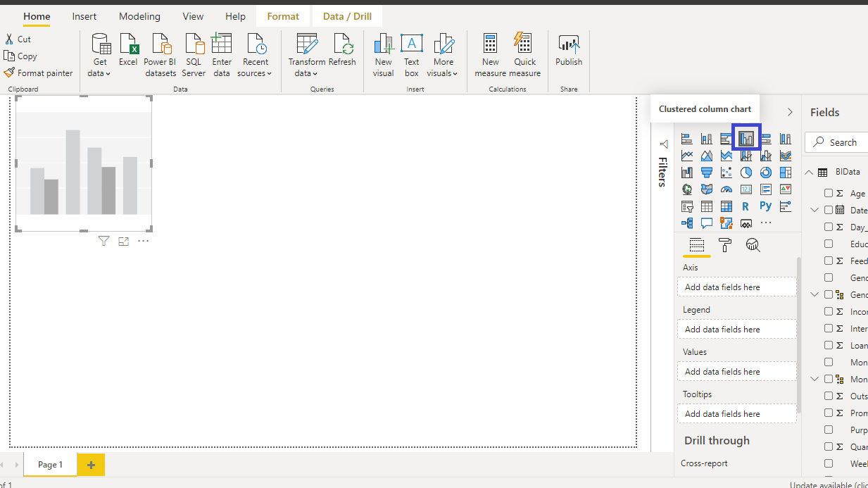Select the Donut chart visual
Screen dimensions: 868x488
[766, 173]
